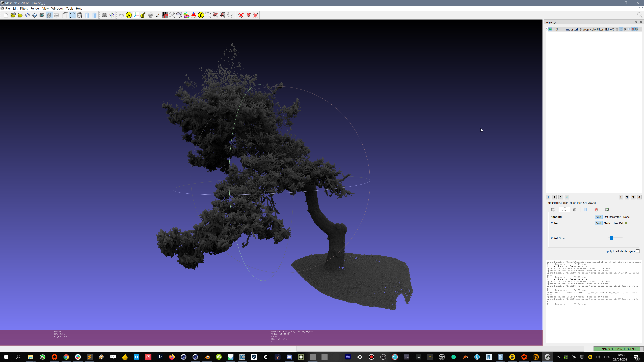Image resolution: width=644 pixels, height=362 pixels.
Task: Set Shading to Dot Decorator
Action: (x=612, y=217)
